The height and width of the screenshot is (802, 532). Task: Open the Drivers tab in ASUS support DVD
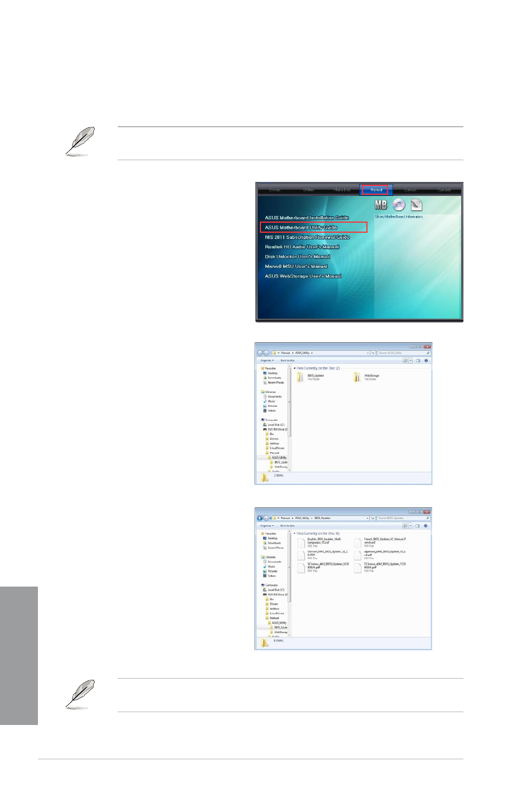(x=275, y=190)
